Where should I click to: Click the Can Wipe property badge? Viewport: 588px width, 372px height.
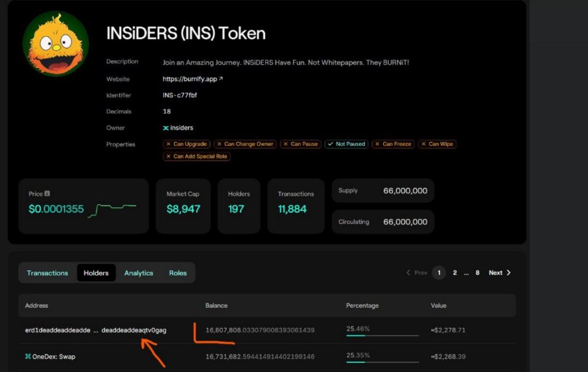437,144
